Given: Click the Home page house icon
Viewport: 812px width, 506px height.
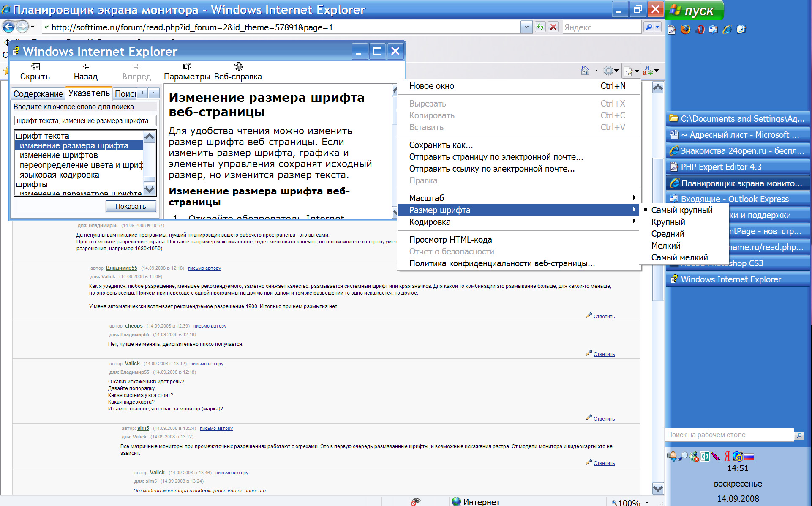Looking at the screenshot, I should pos(585,71).
